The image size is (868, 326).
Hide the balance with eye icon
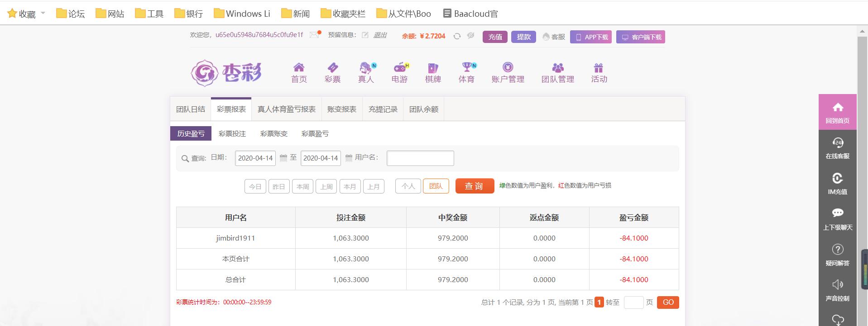470,36
